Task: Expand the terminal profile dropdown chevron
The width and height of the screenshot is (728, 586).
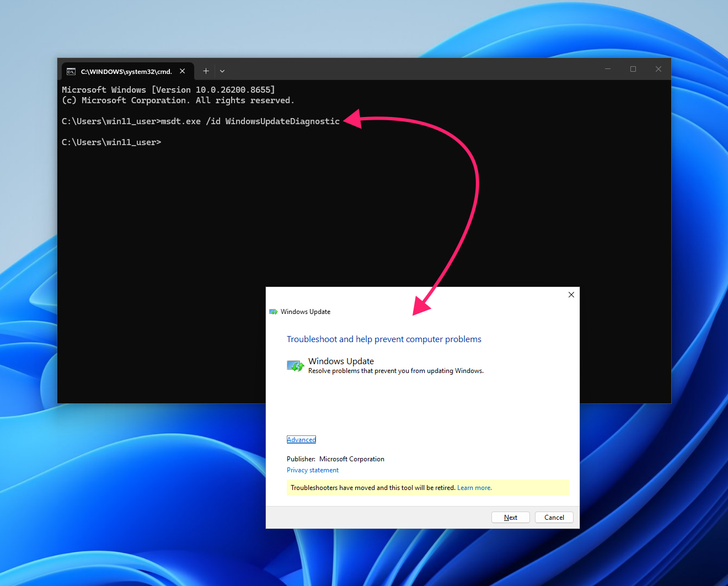Action: [x=222, y=71]
